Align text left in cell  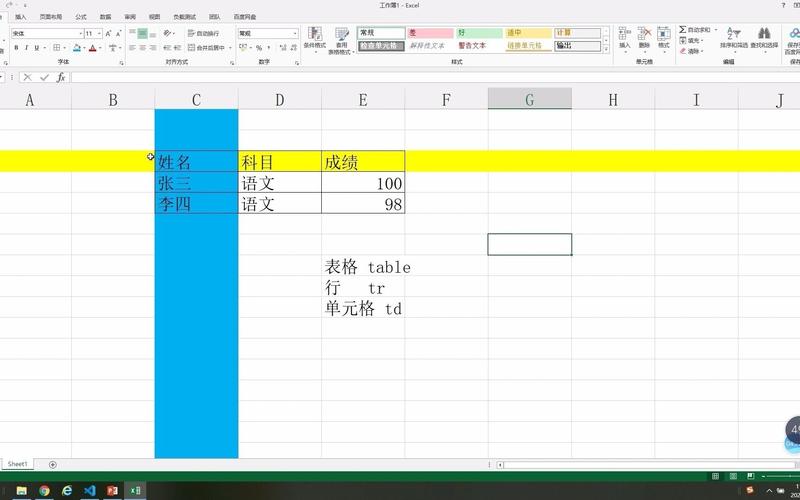pyautogui.click(x=133, y=47)
